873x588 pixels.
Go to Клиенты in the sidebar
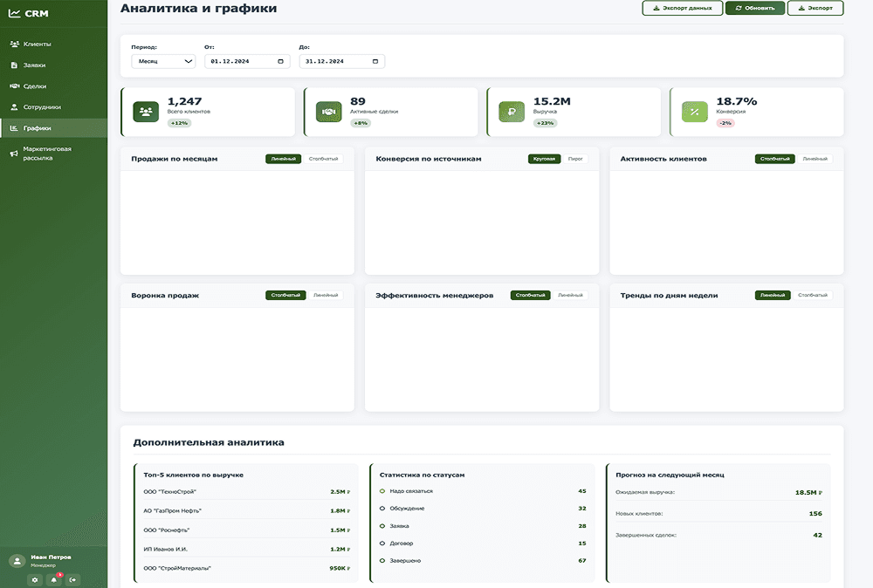tap(37, 44)
